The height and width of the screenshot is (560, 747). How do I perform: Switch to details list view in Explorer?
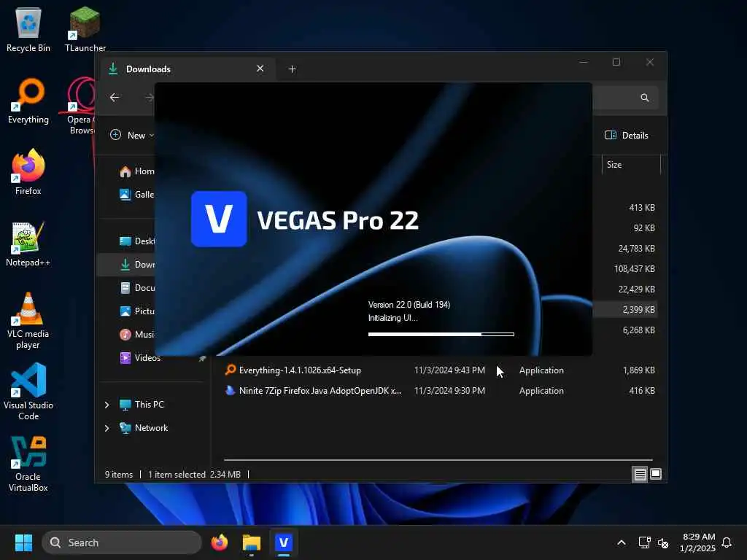[x=640, y=474]
